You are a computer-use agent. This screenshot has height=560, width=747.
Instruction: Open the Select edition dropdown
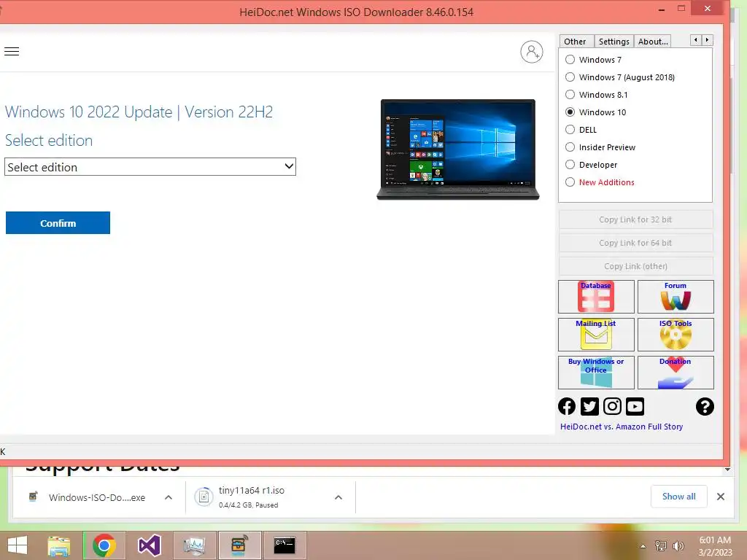[x=150, y=167]
